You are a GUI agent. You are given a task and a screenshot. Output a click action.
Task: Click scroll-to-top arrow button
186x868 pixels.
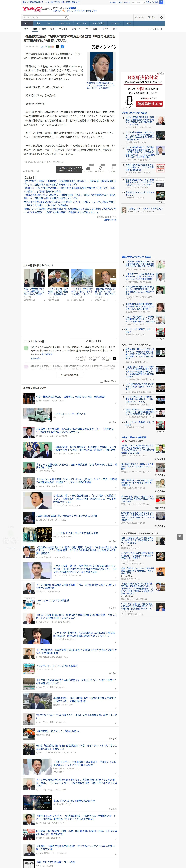click(180, 536)
